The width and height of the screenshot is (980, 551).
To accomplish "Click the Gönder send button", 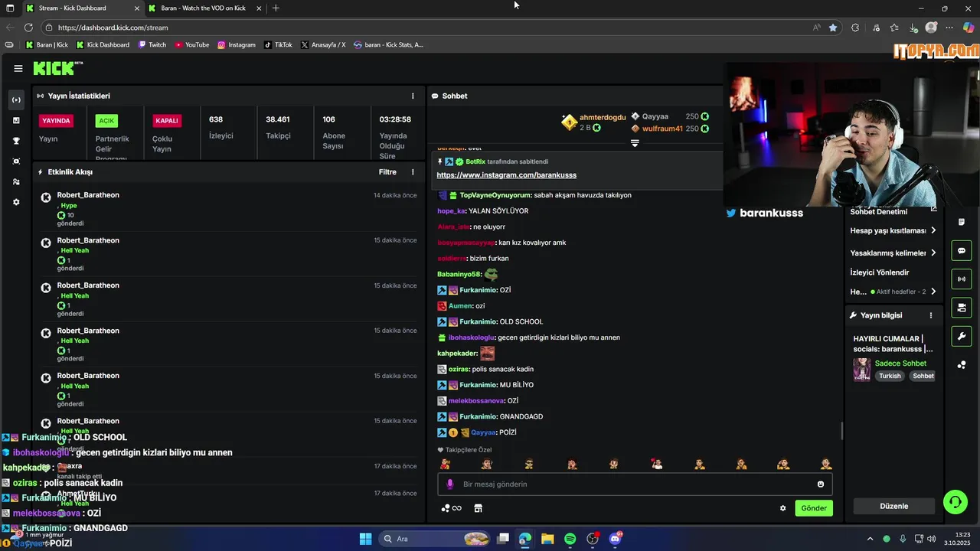I will coord(814,508).
